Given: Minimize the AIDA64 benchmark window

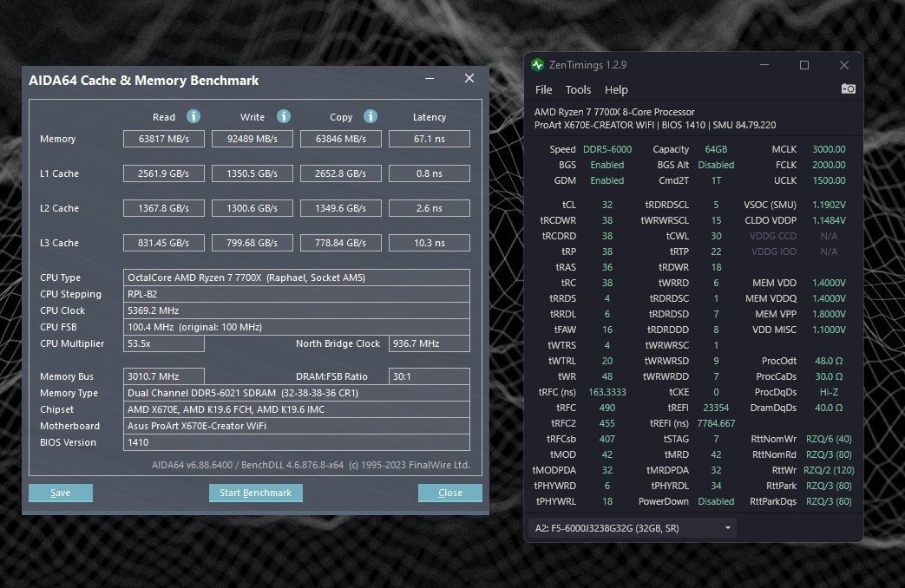Looking at the screenshot, I should pyautogui.click(x=430, y=78).
